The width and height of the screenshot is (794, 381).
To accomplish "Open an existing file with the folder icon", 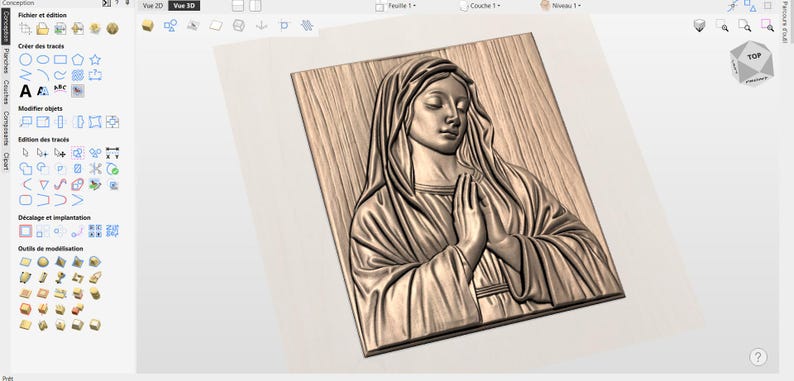I will coord(43,29).
